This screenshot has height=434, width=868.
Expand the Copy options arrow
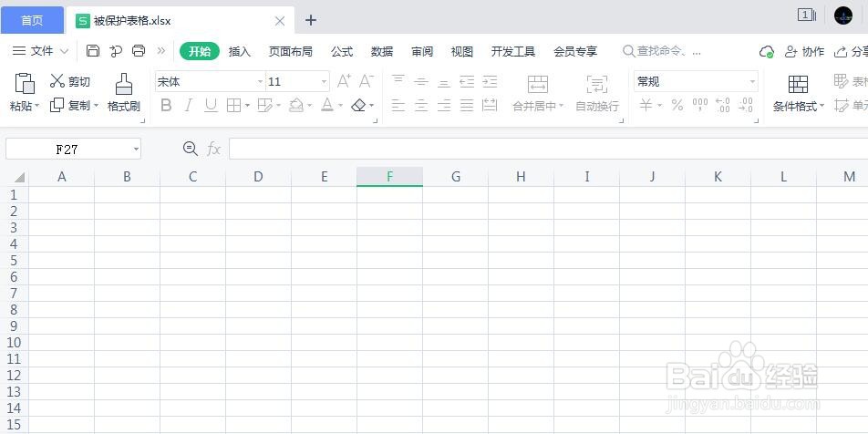tap(96, 105)
